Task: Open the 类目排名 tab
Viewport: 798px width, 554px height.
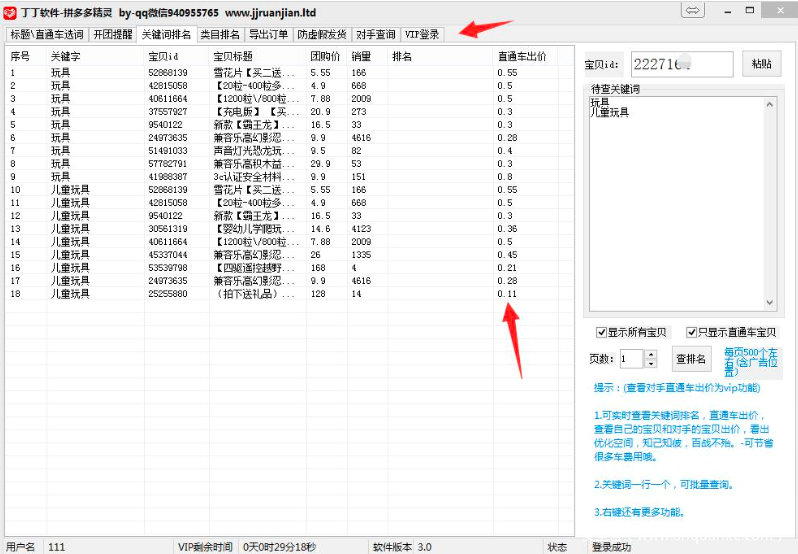Action: pyautogui.click(x=219, y=34)
